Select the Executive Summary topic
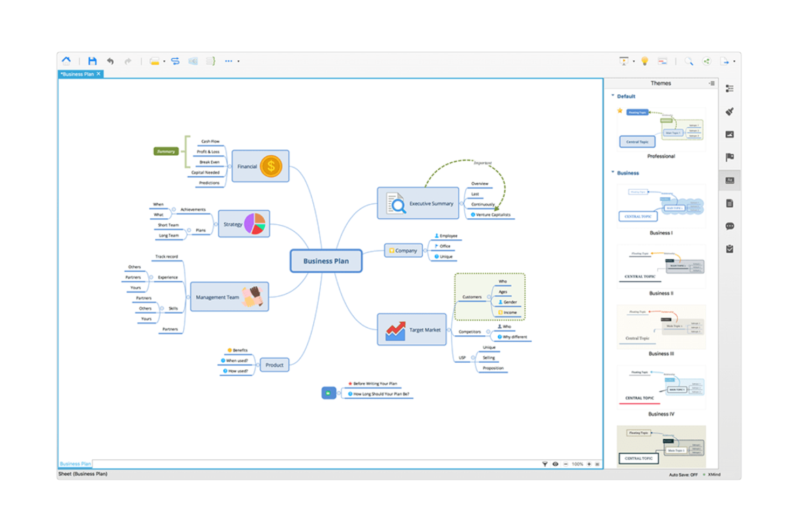The width and height of the screenshot is (798, 532). point(418,203)
